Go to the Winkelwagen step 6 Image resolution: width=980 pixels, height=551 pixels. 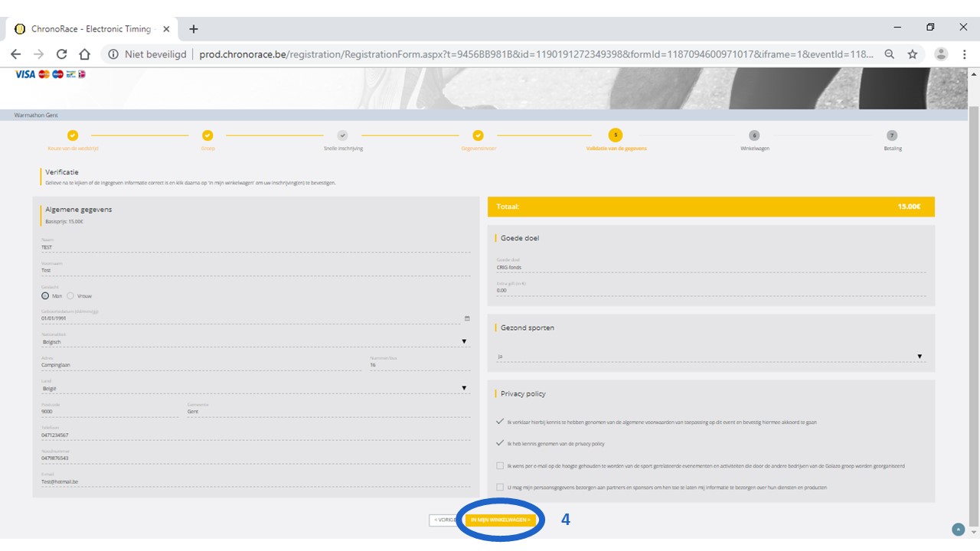pyautogui.click(x=754, y=135)
